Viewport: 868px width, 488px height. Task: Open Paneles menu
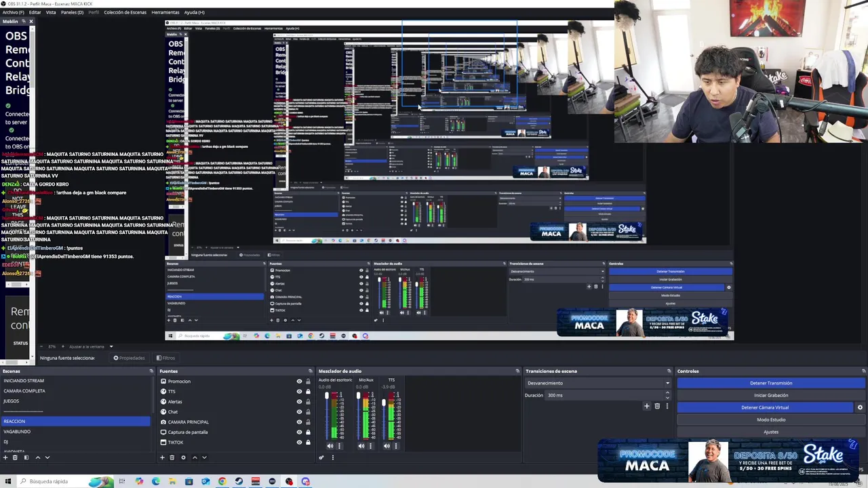tap(72, 12)
